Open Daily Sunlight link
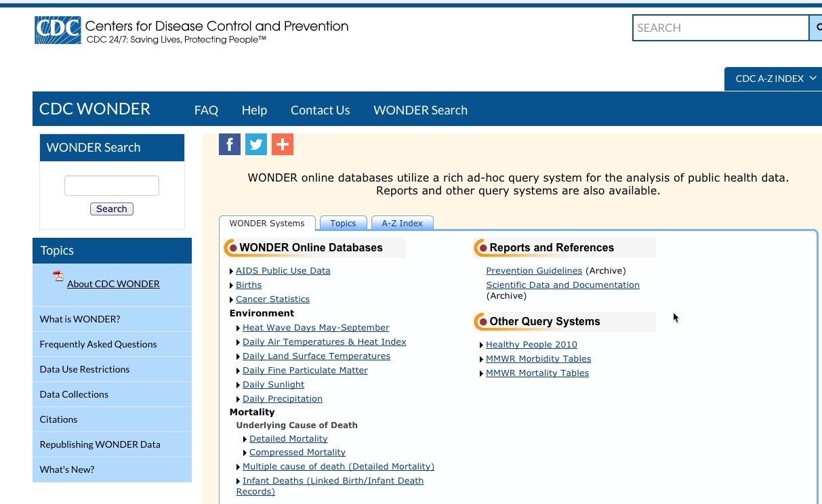This screenshot has width=822, height=504. (274, 385)
